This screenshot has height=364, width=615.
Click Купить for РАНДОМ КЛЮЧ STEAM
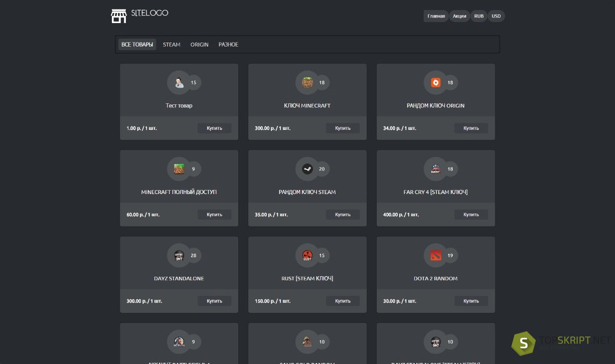343,215
